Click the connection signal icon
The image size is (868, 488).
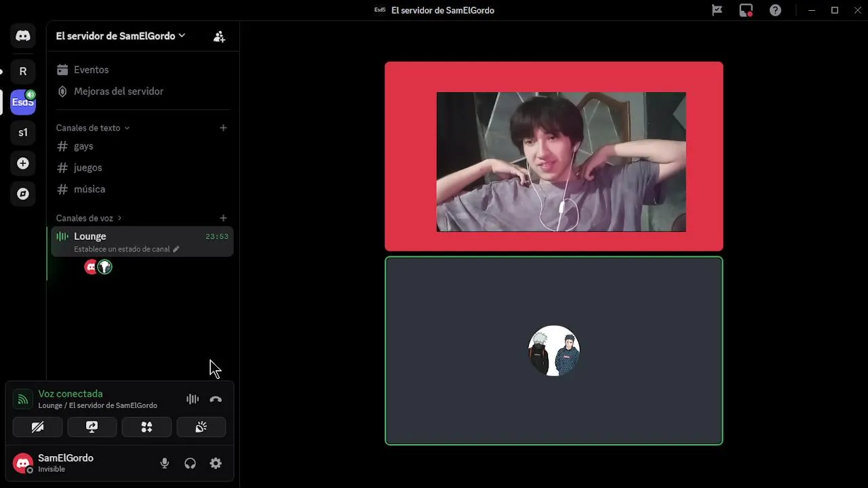(23, 399)
